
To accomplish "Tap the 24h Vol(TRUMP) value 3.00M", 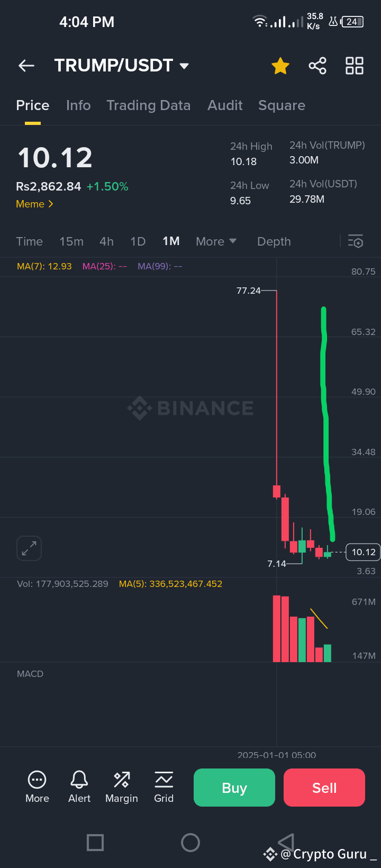I will pos(304,160).
